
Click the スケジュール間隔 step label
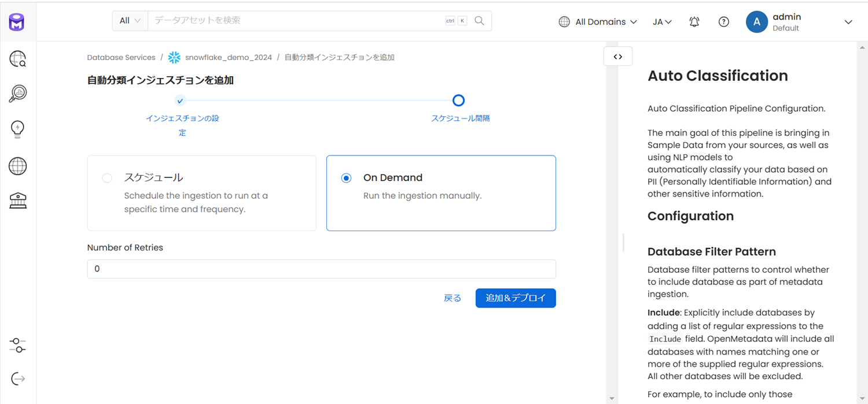461,118
